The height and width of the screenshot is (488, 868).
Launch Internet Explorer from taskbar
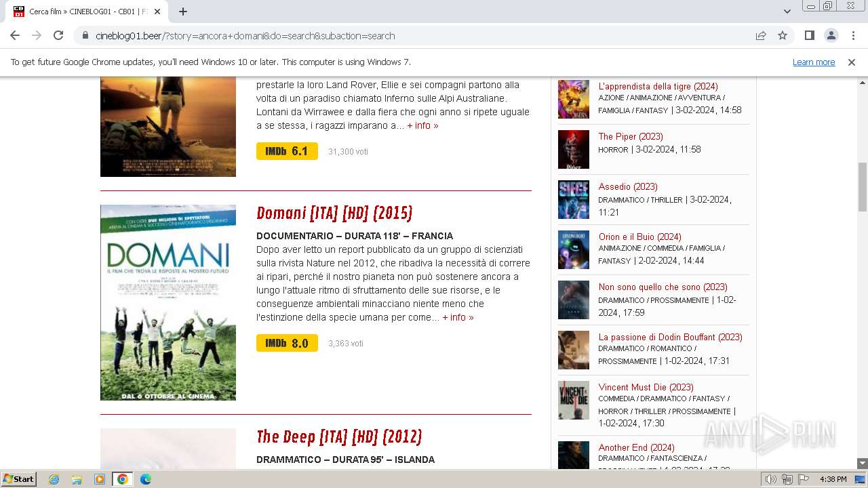tap(54, 479)
